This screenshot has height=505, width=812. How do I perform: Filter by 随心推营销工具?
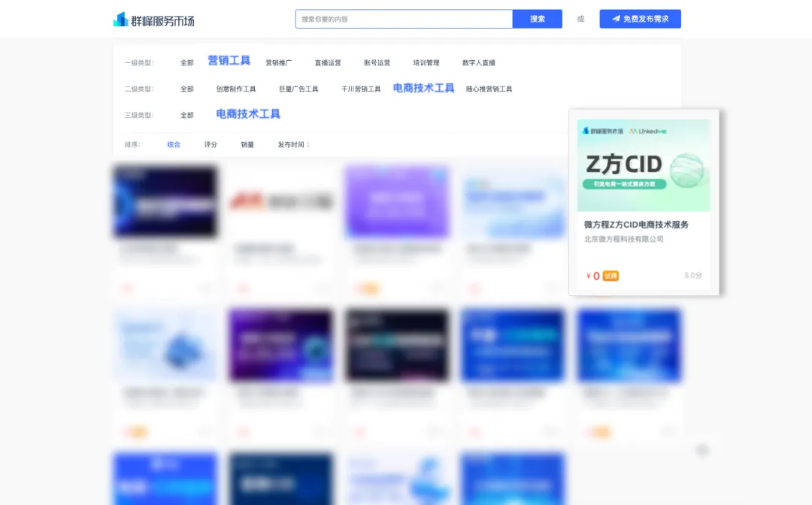(489, 89)
